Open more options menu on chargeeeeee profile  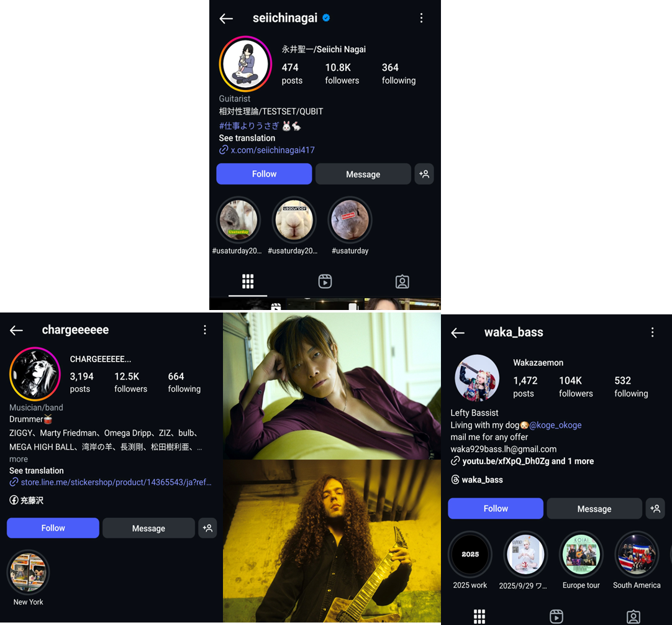[205, 330]
